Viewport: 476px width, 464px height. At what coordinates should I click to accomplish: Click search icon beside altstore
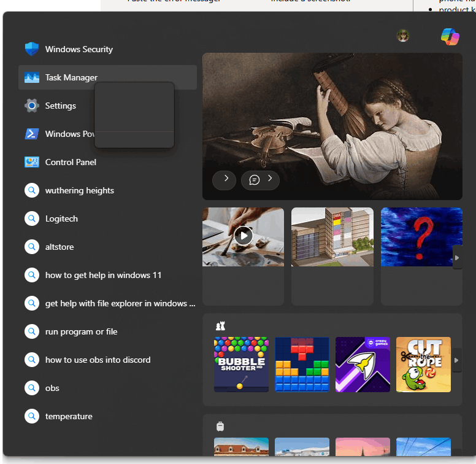(32, 247)
